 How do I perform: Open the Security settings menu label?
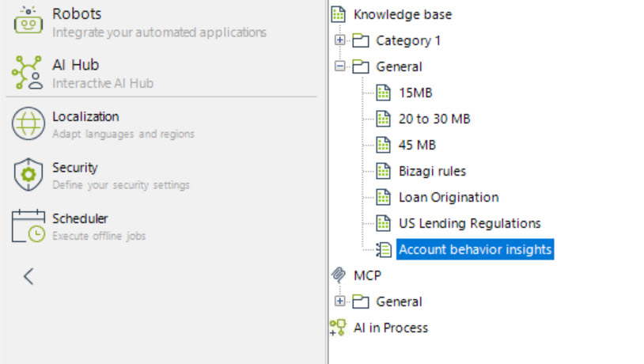(x=75, y=168)
